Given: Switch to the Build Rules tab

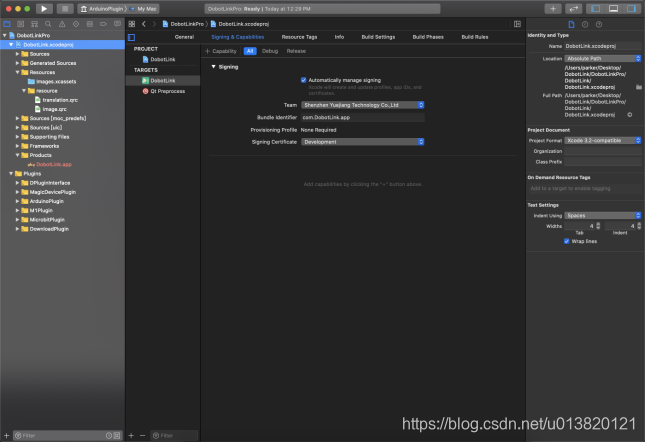Looking at the screenshot, I should tap(475, 37).
